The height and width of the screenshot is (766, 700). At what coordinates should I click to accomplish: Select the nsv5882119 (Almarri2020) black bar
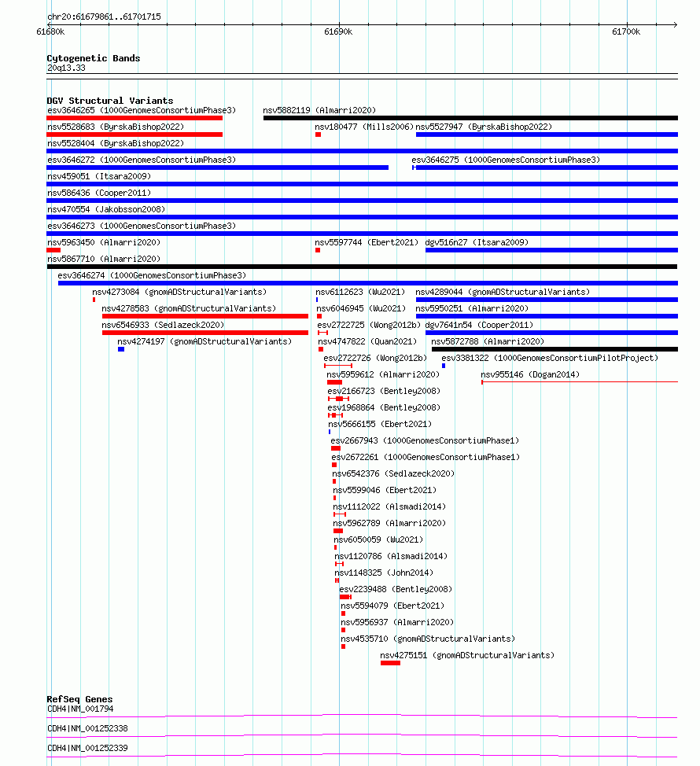pos(470,118)
